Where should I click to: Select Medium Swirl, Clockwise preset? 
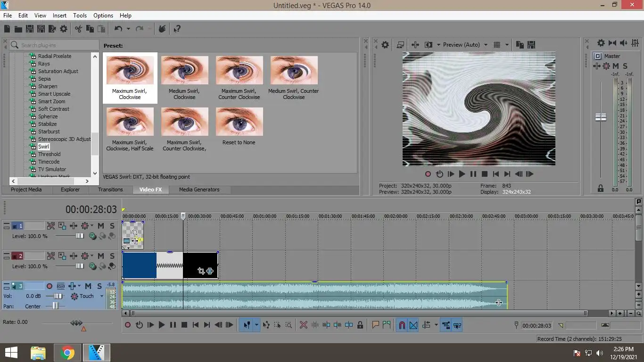pos(184,78)
